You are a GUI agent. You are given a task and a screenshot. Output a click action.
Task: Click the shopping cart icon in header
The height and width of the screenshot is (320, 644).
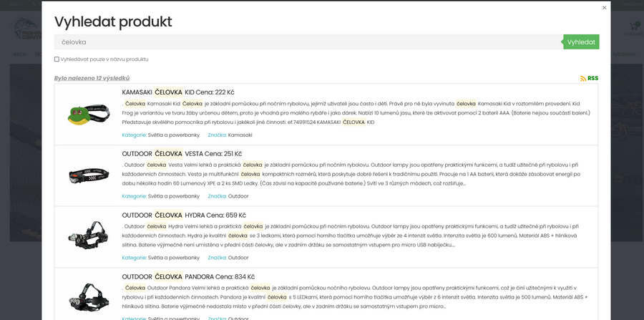633,26
